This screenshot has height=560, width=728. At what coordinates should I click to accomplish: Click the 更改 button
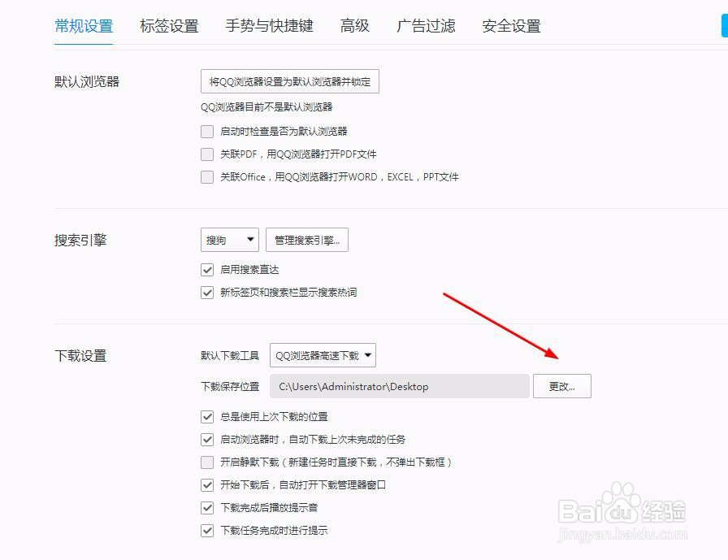click(561, 386)
